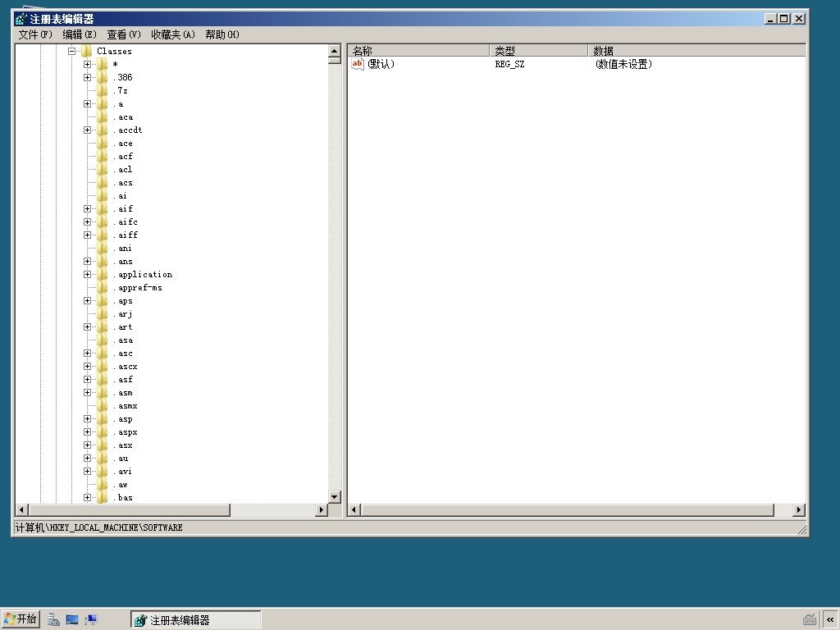Click the folder icon beside .aif
Viewport: 840px width, 630px height.
pyautogui.click(x=102, y=209)
